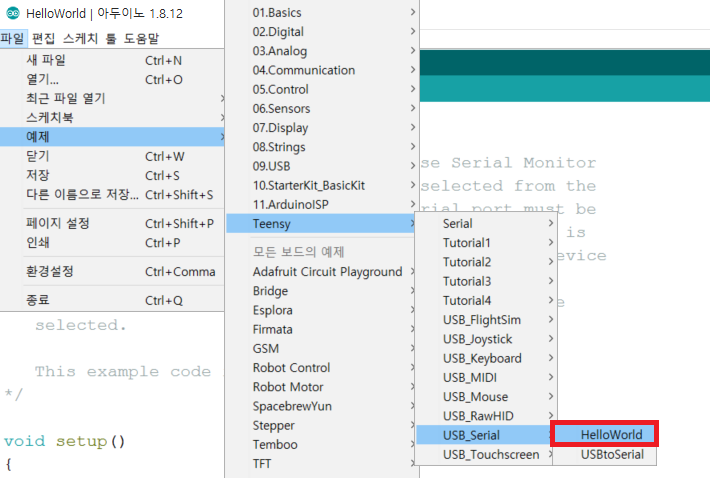Open Tutorial1 submenu

[x=486, y=243]
